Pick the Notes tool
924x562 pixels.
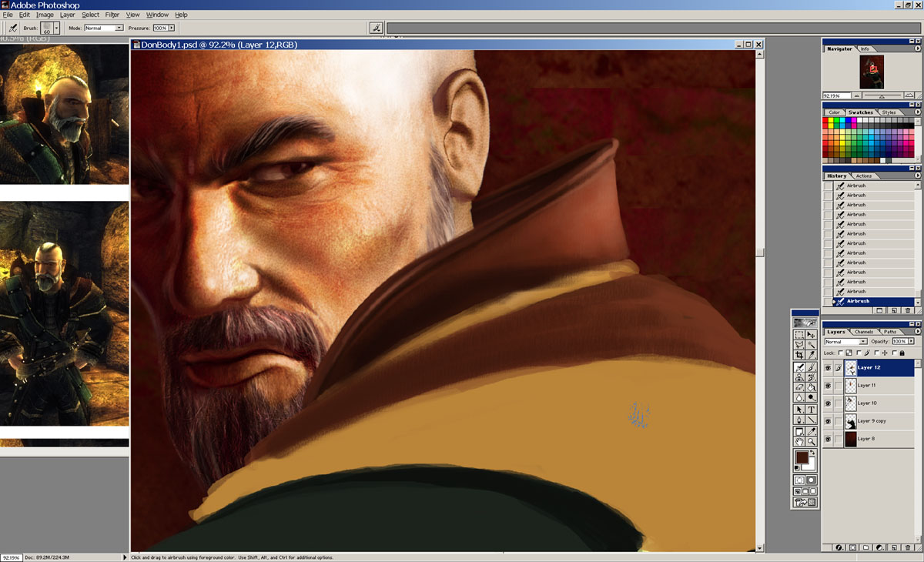click(799, 431)
